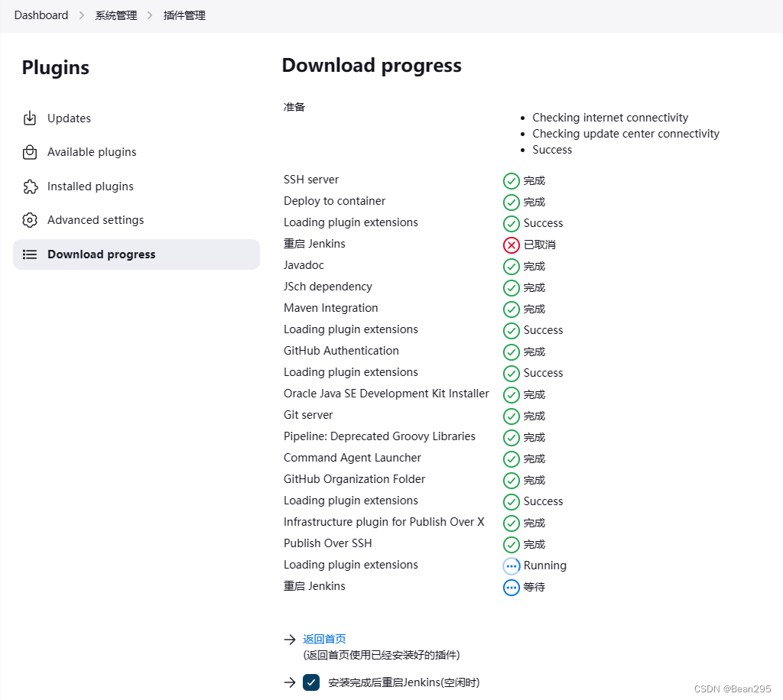The image size is (783, 700).
Task: Click the Download progress list icon
Action: click(30, 254)
